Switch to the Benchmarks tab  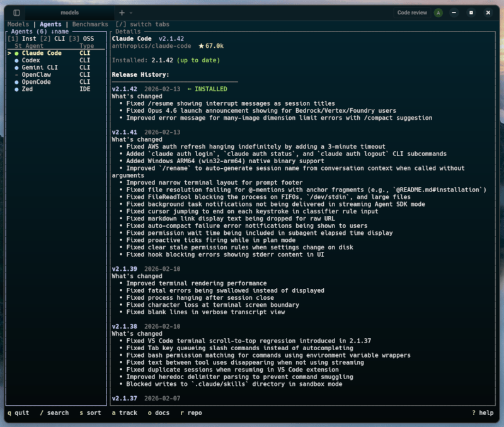pos(90,24)
